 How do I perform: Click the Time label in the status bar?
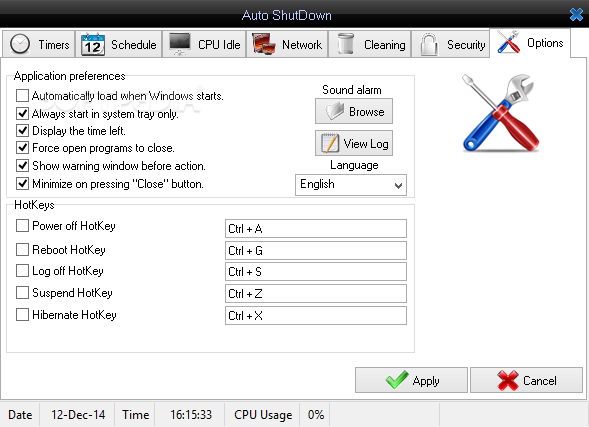(136, 414)
